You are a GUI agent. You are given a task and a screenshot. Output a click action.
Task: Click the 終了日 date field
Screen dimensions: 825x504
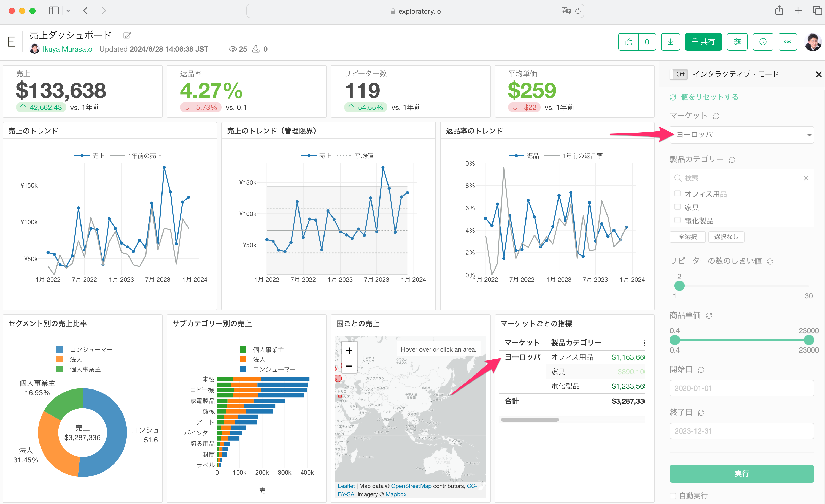[x=742, y=431]
